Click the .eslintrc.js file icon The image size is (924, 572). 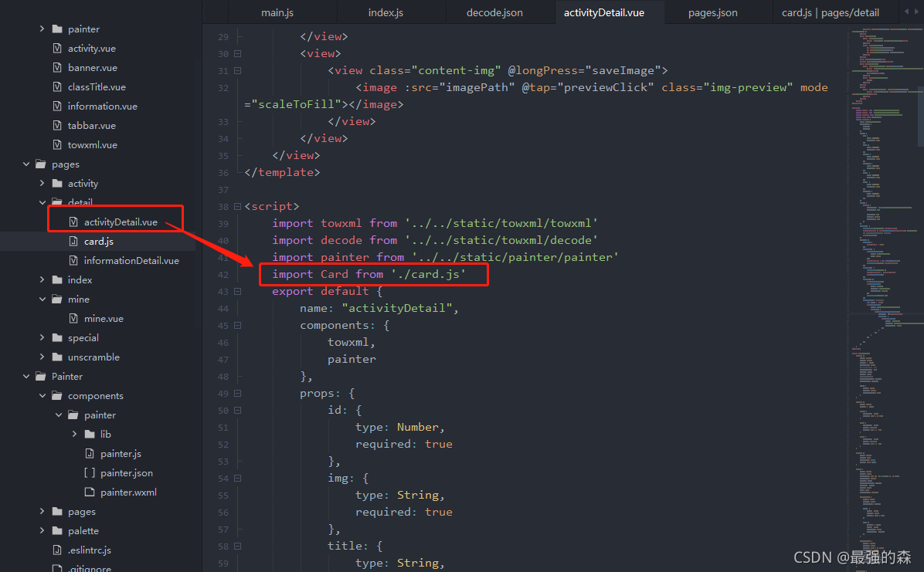tap(57, 550)
